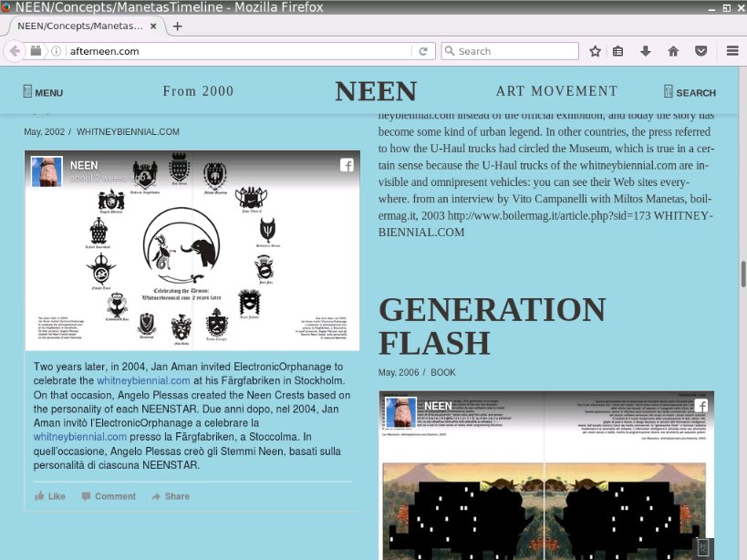The image size is (747, 560).
Task: Show site information icon in the address bar
Action: 56,51
